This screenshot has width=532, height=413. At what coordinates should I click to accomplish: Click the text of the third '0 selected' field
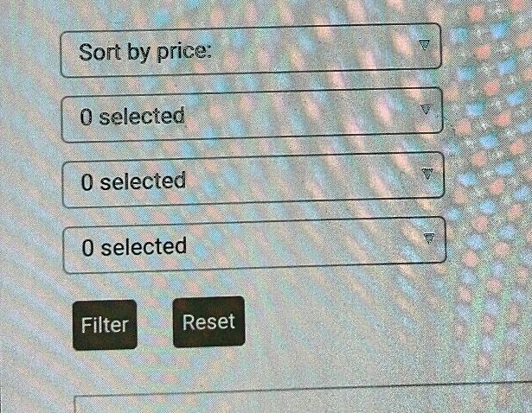[134, 248]
